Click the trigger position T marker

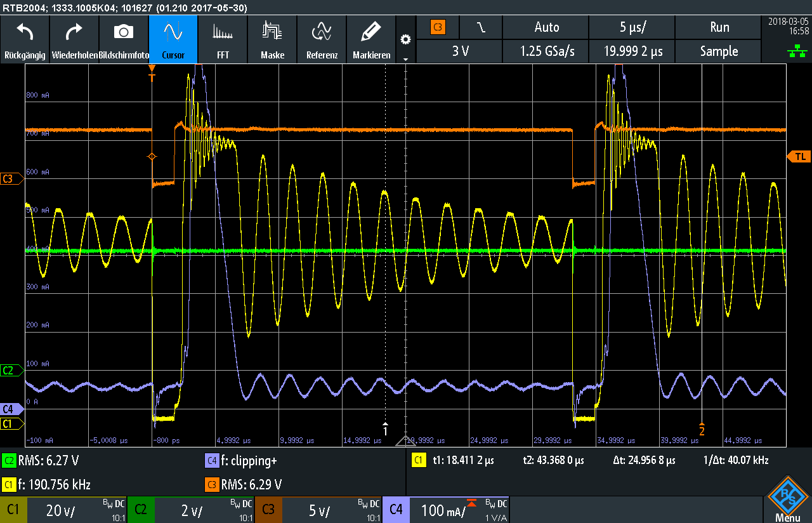pyautogui.click(x=152, y=73)
